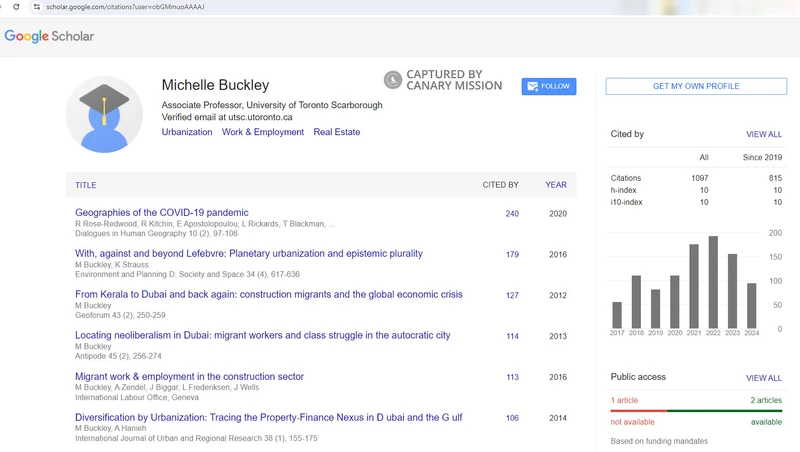Click the 2022 citations bar in chart
800x452 pixels.
pos(713,282)
